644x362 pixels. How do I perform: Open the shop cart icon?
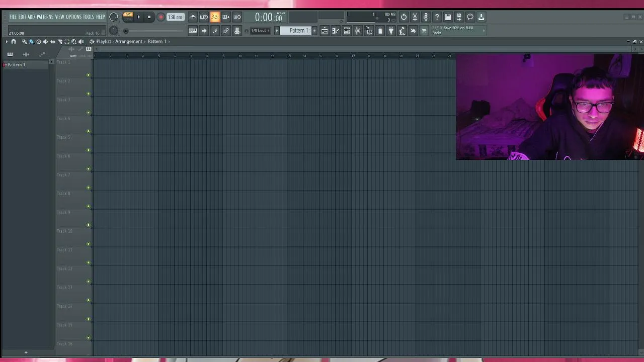(424, 31)
